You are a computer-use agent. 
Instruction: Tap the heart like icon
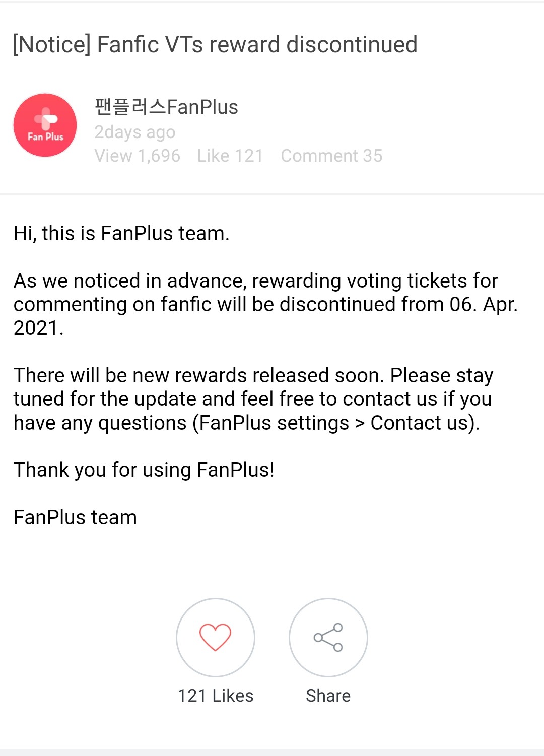pos(215,637)
